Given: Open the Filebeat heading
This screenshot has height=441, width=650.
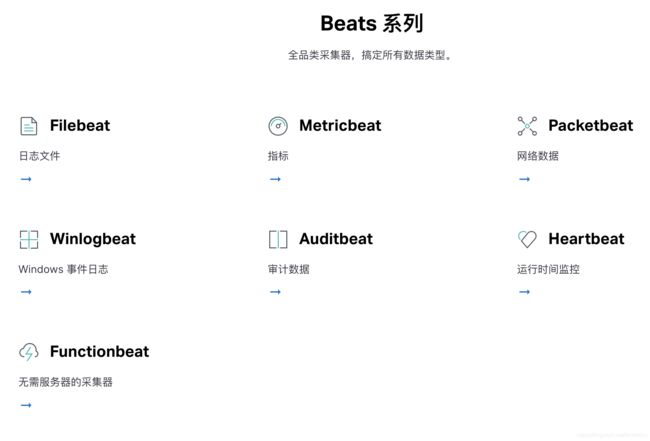Looking at the screenshot, I should coord(80,126).
